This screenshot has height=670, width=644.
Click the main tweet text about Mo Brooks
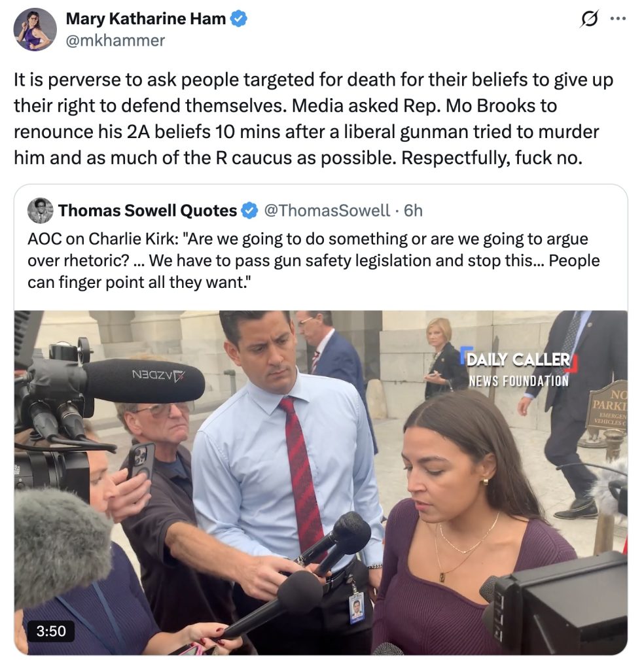pos(313,119)
